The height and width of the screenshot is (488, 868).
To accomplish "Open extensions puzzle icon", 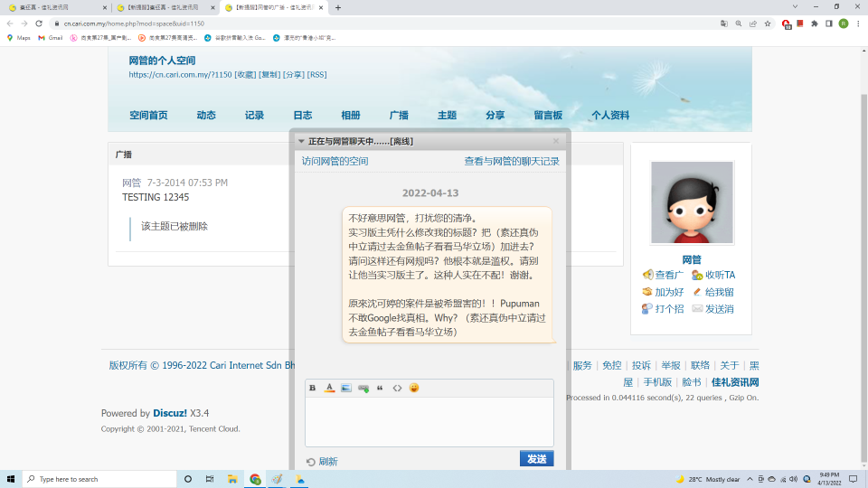I will tap(815, 23).
